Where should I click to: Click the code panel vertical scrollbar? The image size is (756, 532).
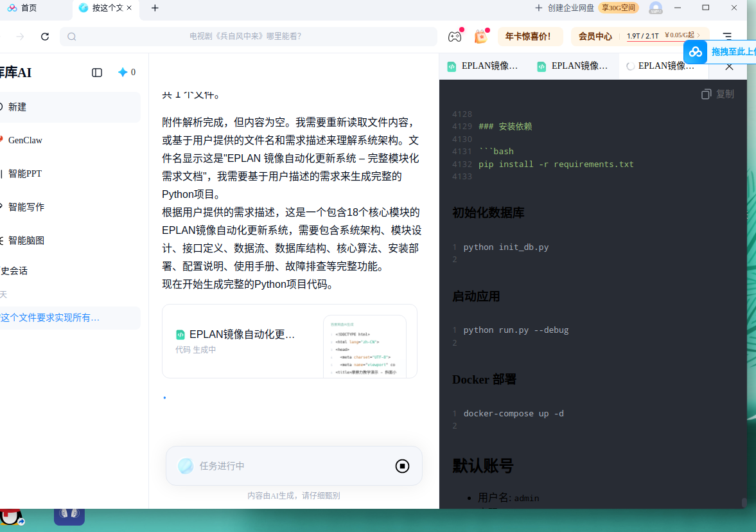[x=743, y=502]
